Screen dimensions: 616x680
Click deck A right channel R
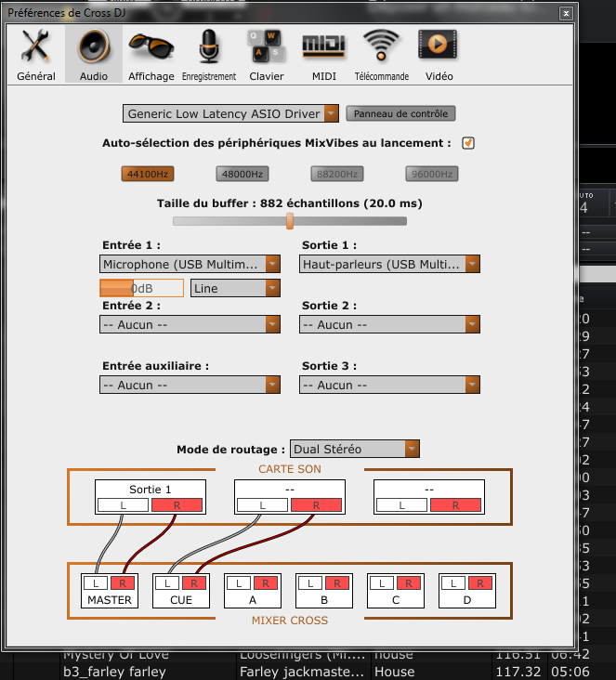point(266,583)
